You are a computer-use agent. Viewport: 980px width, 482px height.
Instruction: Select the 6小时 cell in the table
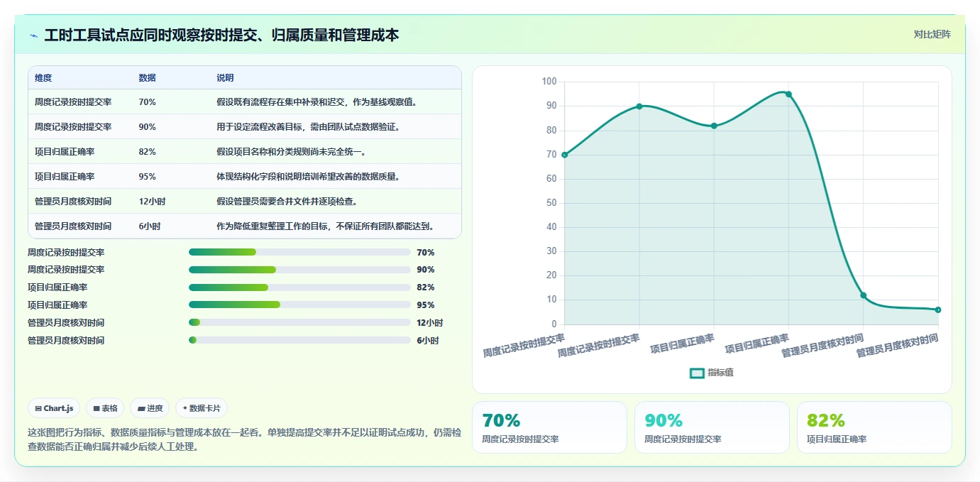coord(150,226)
